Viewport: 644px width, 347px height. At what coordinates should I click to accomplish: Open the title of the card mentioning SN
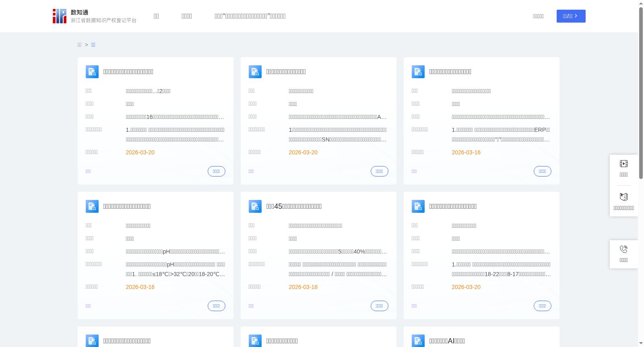click(286, 72)
